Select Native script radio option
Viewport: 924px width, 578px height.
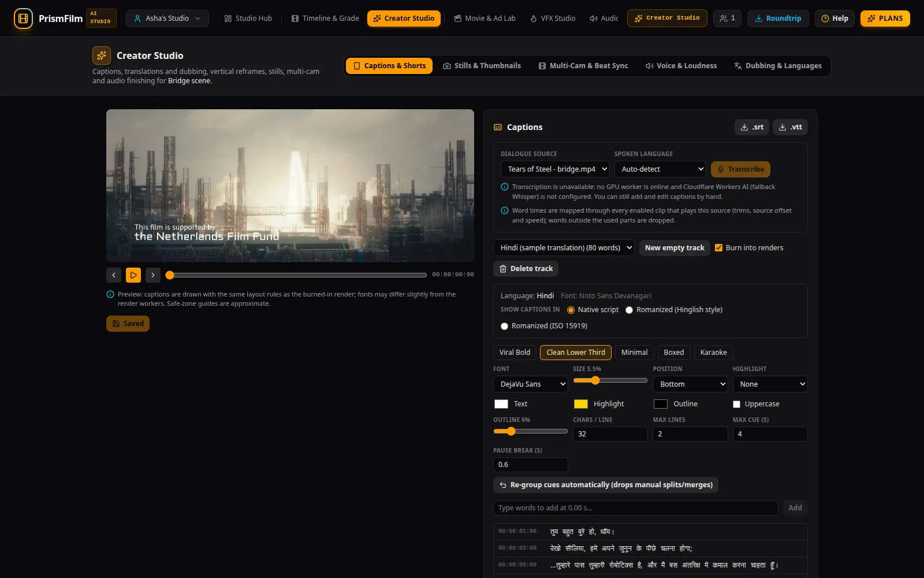click(571, 310)
